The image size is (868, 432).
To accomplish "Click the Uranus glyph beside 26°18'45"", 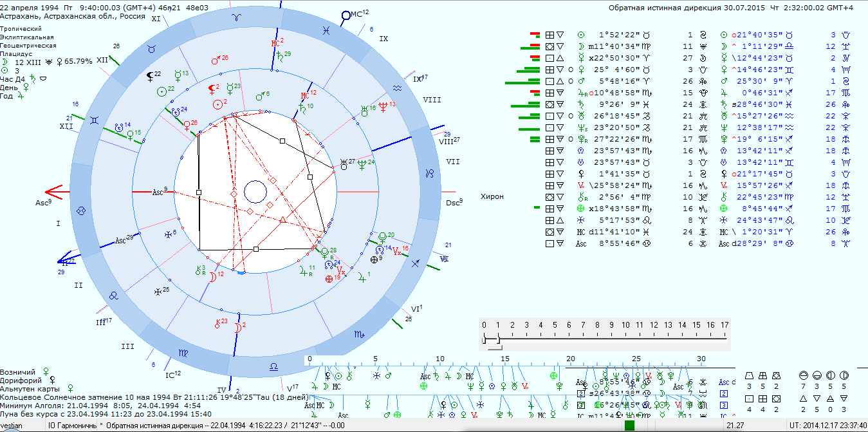I will pos(581,116).
